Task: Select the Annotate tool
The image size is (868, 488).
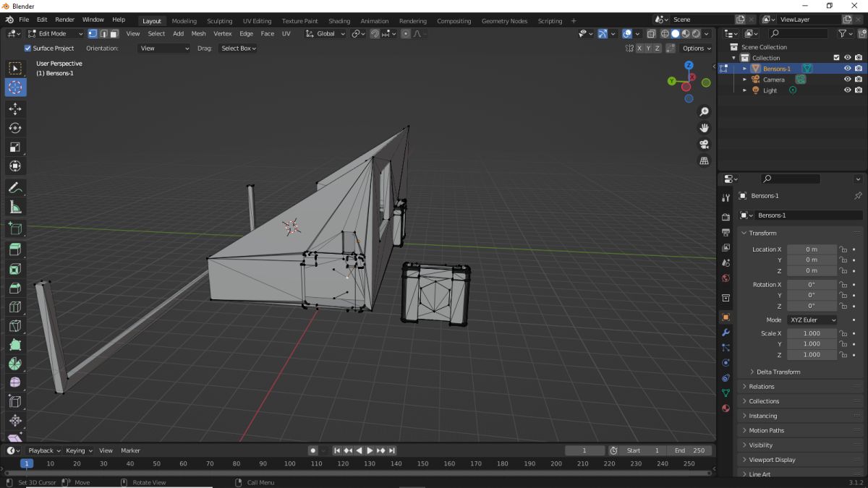Action: click(15, 188)
